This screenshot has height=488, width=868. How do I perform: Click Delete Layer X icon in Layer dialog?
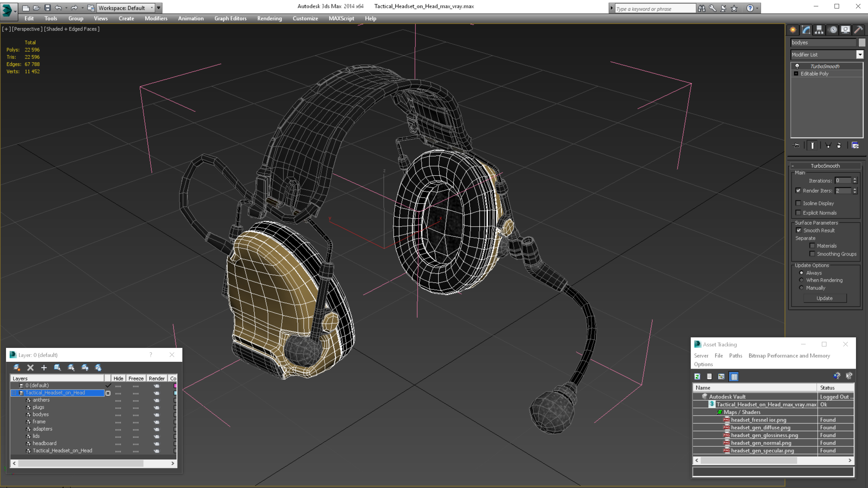[30, 368]
